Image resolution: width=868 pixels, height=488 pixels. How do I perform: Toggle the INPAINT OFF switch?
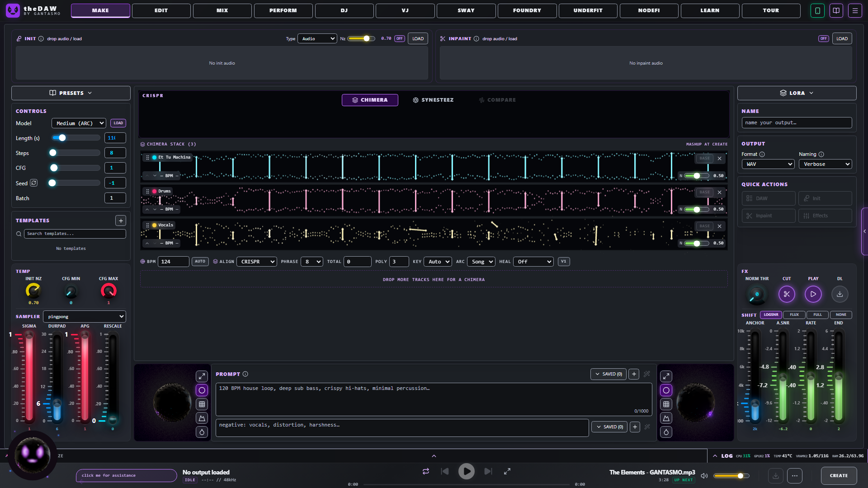click(x=823, y=39)
